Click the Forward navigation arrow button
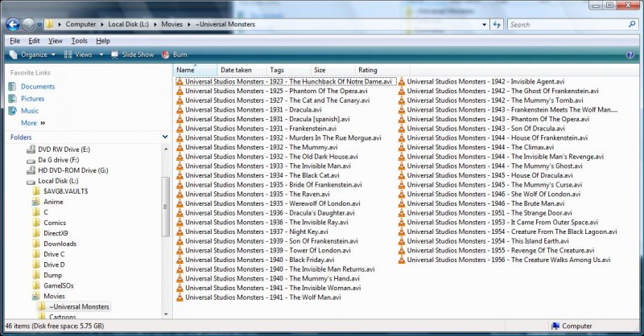Screen dimensions: 644x336 [28, 25]
